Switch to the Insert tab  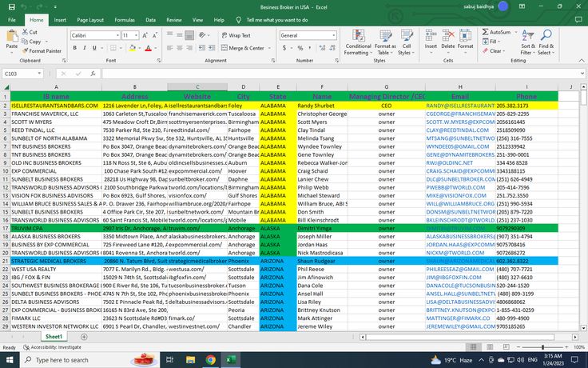[60, 20]
